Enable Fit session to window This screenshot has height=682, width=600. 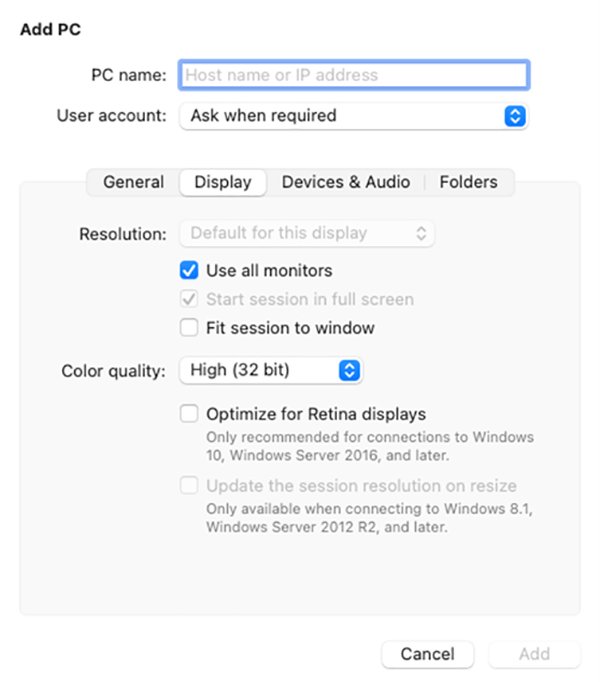[189, 328]
